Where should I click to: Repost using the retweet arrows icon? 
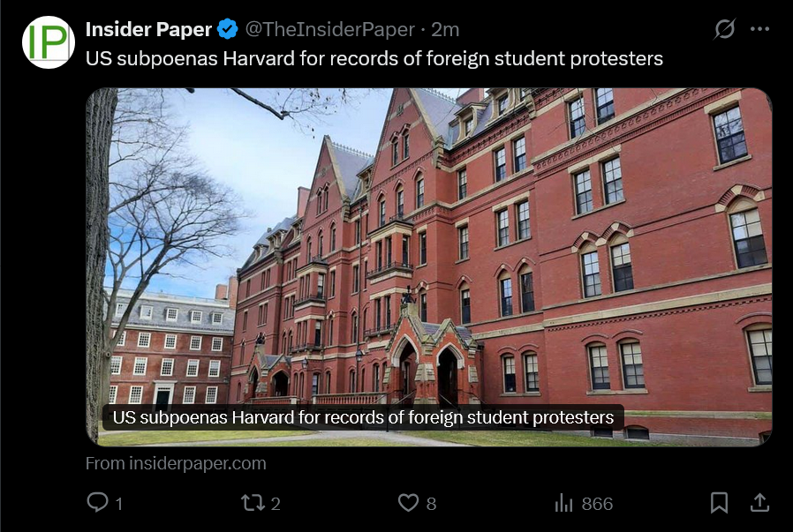point(253,503)
